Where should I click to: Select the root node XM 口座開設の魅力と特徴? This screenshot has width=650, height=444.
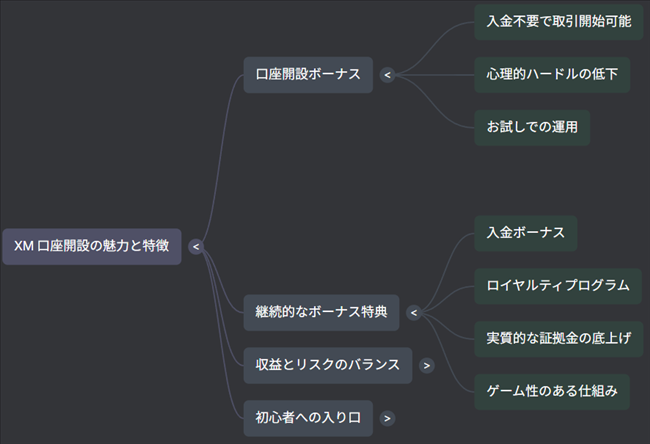coord(91,246)
